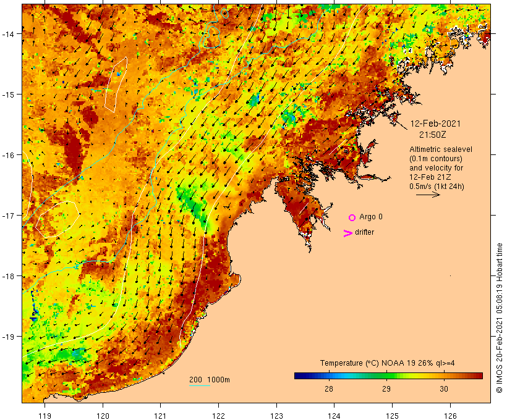Click the -16 latitude axis label
Viewport: 507px width, 420px height.
(x=7, y=155)
